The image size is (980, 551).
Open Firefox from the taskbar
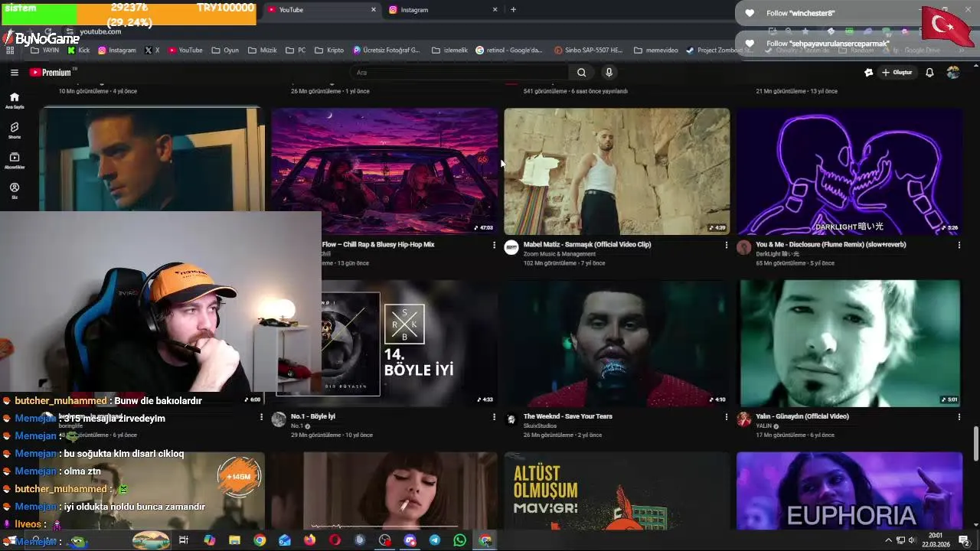309,540
